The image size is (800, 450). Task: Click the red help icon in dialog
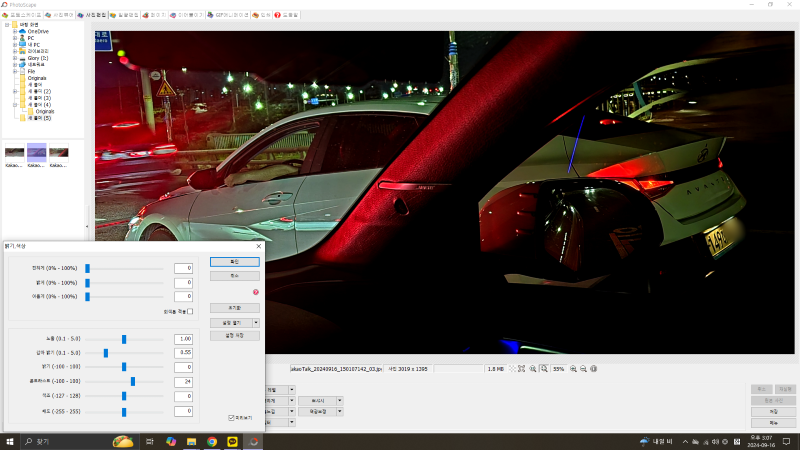click(255, 292)
